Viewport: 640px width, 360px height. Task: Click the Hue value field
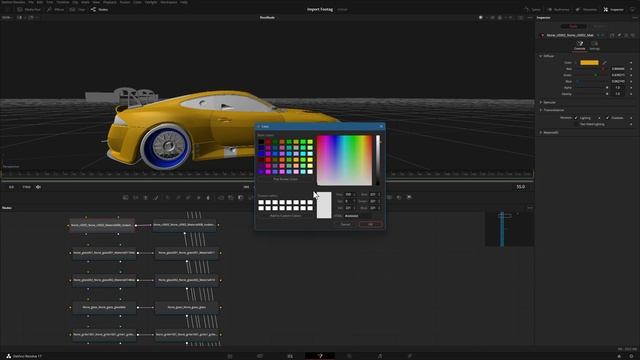click(350, 194)
